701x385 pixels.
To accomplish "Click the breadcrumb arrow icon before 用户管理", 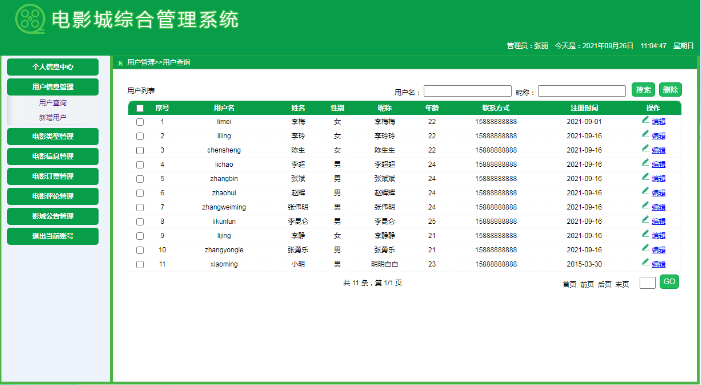I will click(120, 63).
